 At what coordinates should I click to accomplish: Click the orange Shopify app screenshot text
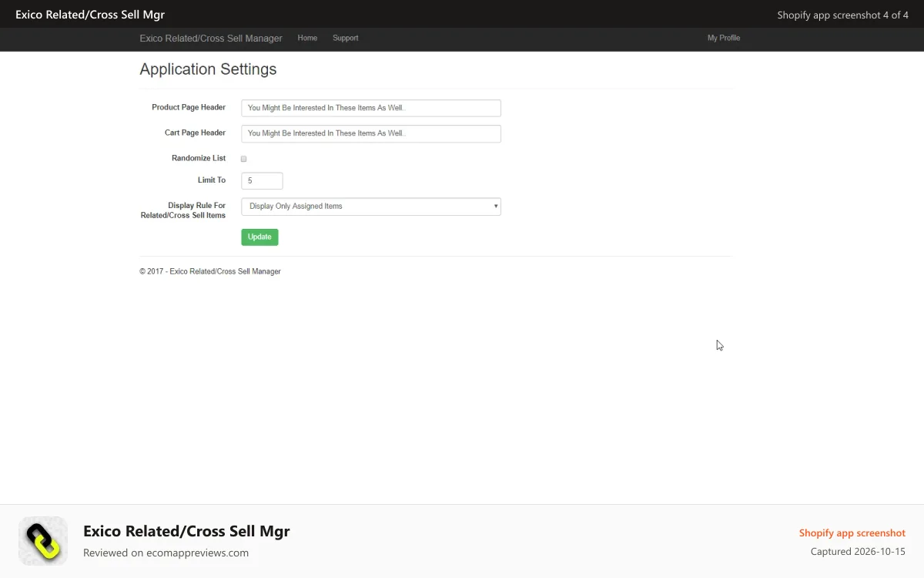pyautogui.click(x=852, y=533)
